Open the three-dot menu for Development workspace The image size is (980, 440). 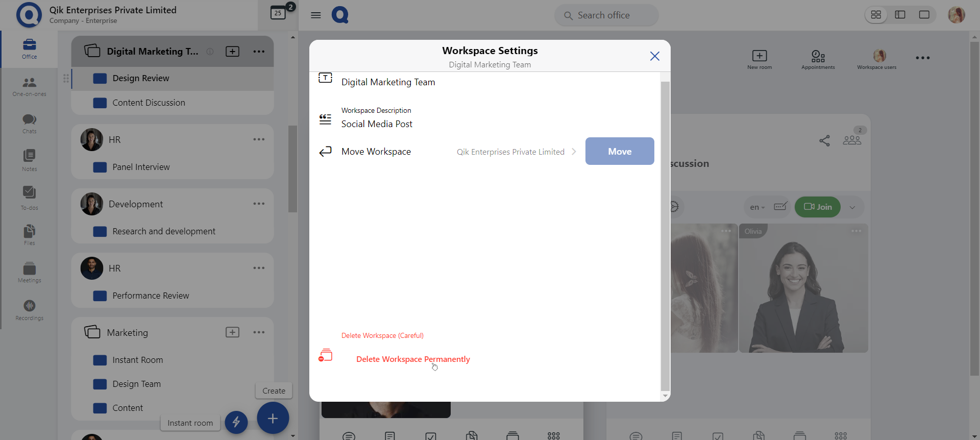pyautogui.click(x=259, y=204)
